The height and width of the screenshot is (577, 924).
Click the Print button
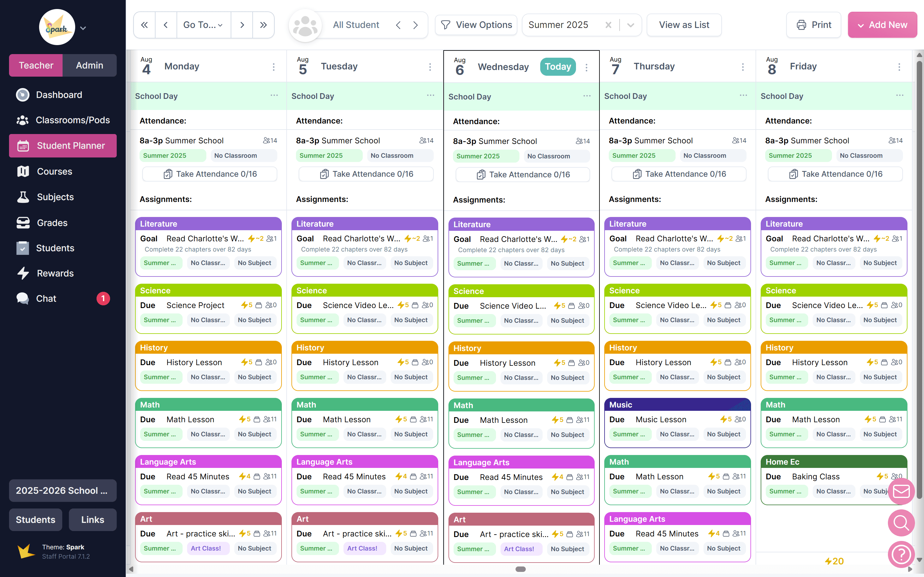[814, 25]
